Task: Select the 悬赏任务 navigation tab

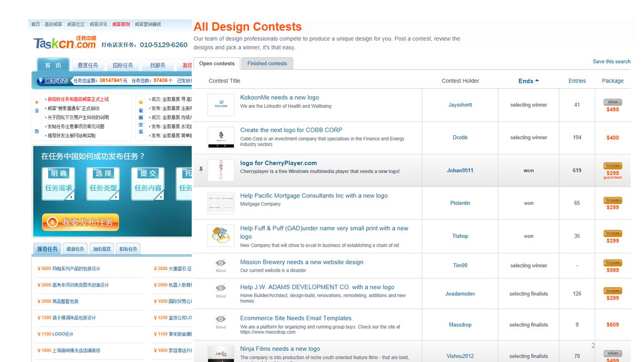Action: [x=88, y=65]
